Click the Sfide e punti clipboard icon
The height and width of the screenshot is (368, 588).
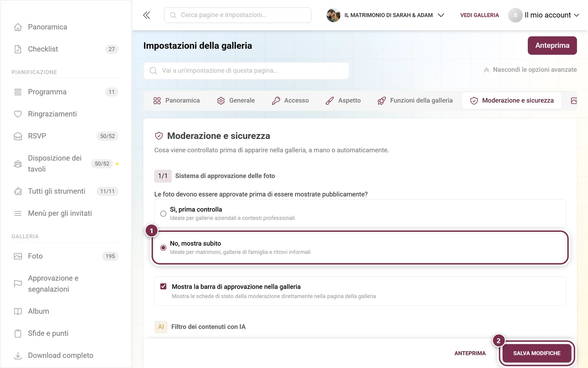tap(18, 334)
